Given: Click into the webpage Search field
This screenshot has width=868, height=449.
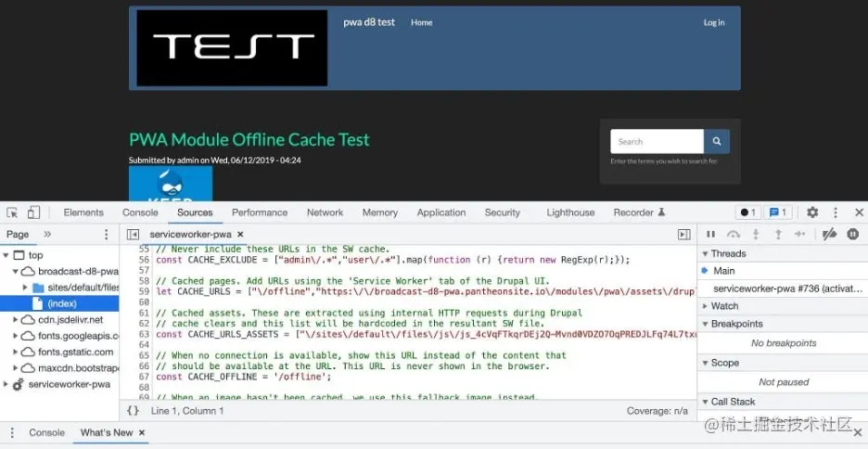Looking at the screenshot, I should click(657, 142).
